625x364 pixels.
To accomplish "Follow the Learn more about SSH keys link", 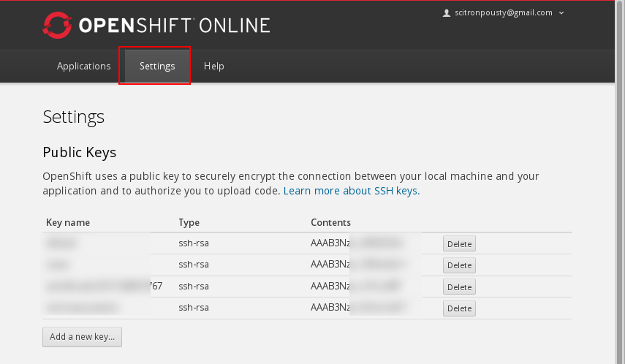I will click(352, 191).
